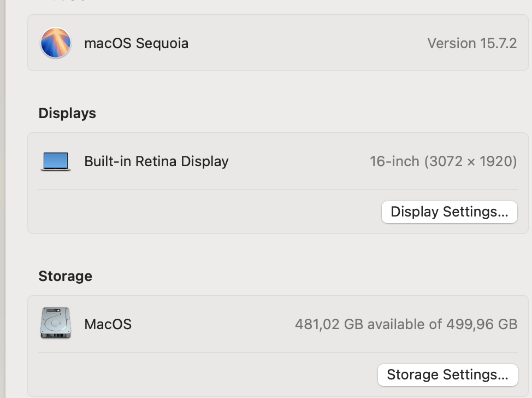
Task: Click empty middle of the macOS Sequoia row
Action: [306, 44]
